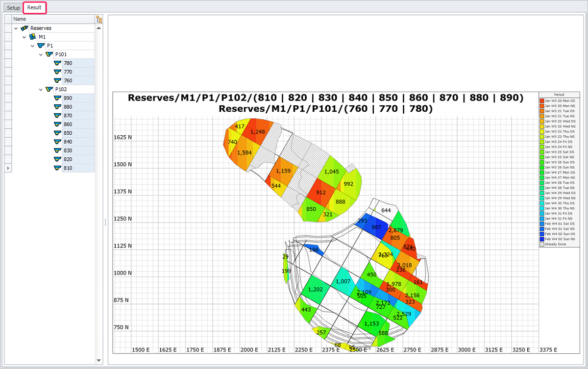Image resolution: width=588 pixels, height=369 pixels.
Task: Click the Reserves root node icon
Action: [x=24, y=28]
